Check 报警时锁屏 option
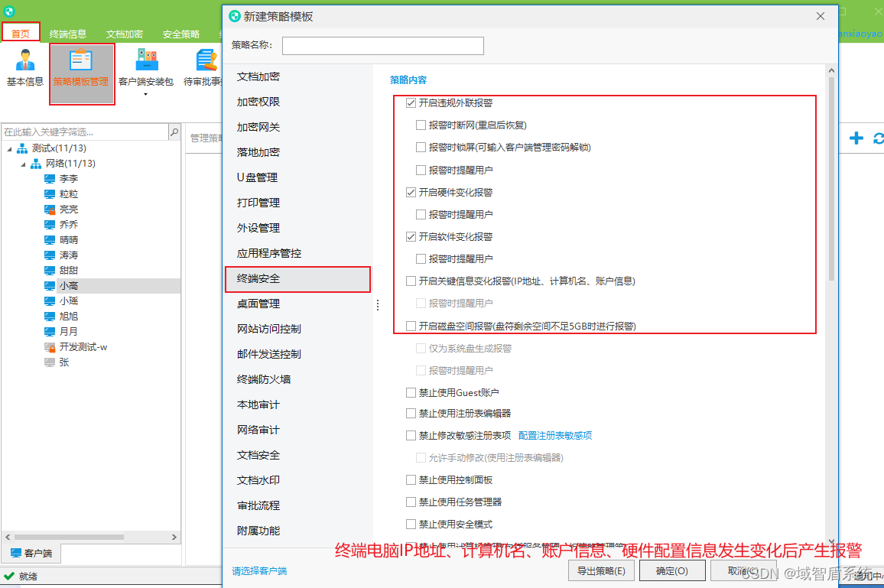Screen dimensions: 884x588 coord(421,147)
